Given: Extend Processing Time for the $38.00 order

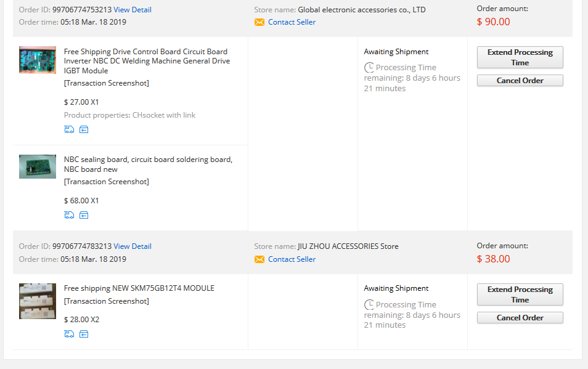Looking at the screenshot, I should click(520, 294).
